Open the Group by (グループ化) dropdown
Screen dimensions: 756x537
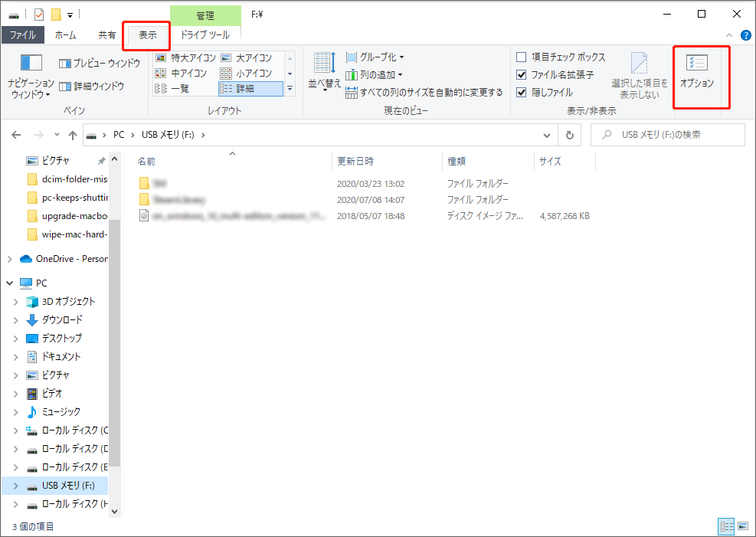[x=375, y=57]
